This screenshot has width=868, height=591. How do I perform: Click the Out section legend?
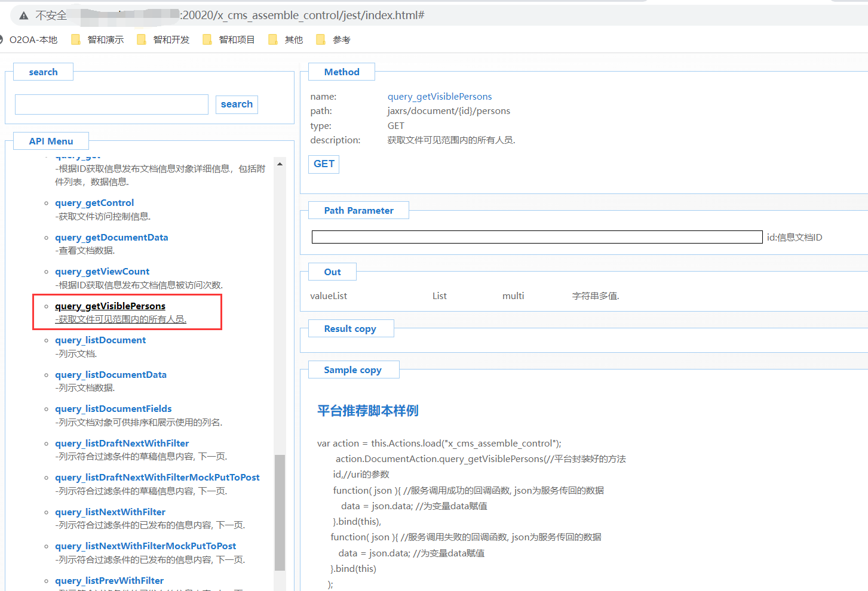pos(333,272)
